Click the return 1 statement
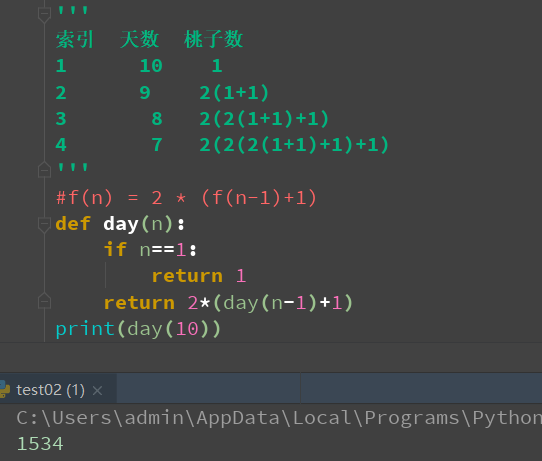This screenshot has height=461, width=542. click(199, 276)
